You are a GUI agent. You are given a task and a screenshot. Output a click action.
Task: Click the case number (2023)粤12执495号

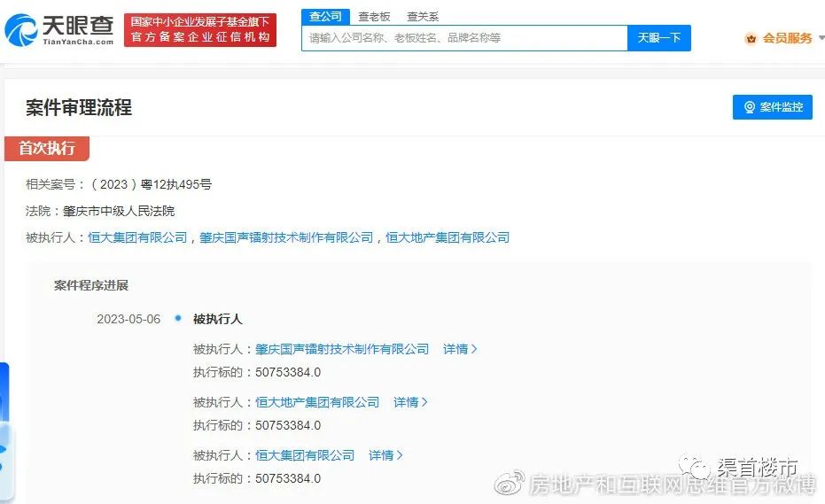pos(150,184)
